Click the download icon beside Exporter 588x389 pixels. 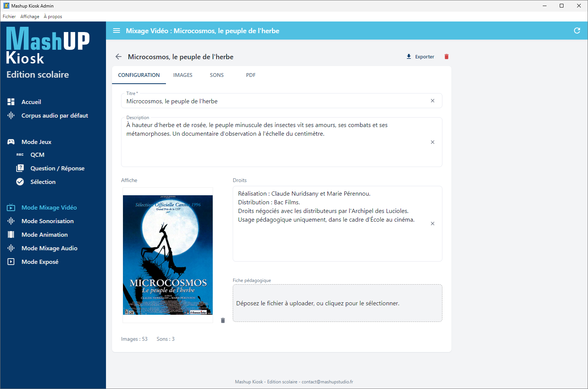[x=409, y=57]
